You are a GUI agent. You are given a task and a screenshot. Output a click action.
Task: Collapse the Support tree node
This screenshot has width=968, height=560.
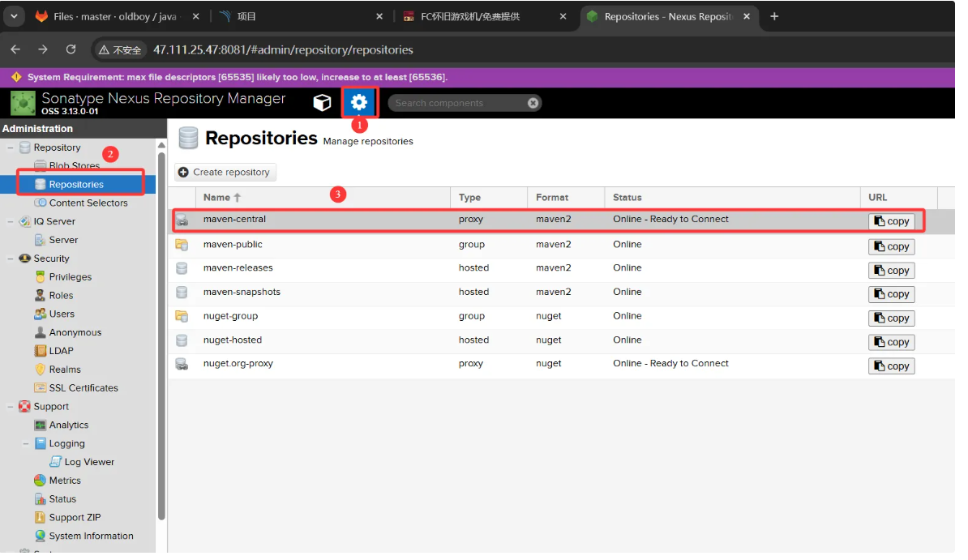pos(10,407)
